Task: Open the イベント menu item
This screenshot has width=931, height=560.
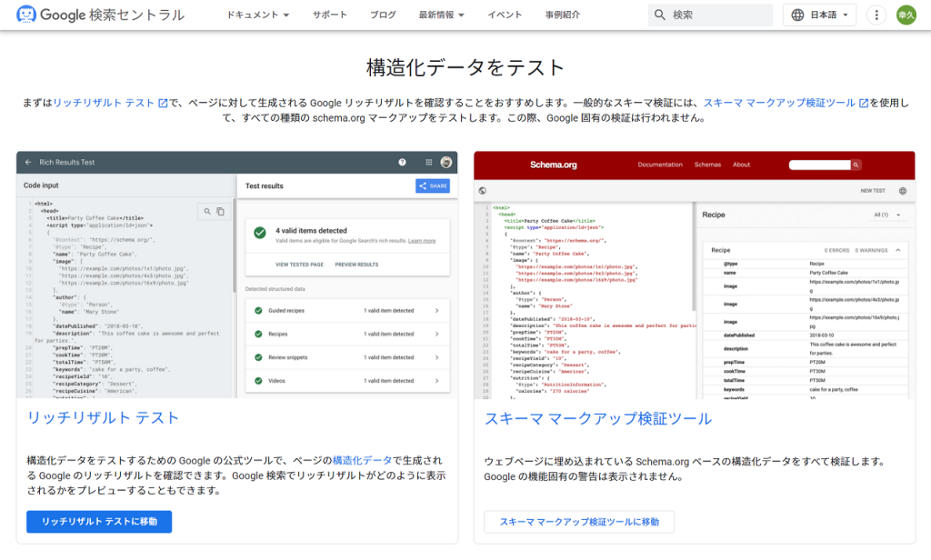Action: [x=505, y=15]
